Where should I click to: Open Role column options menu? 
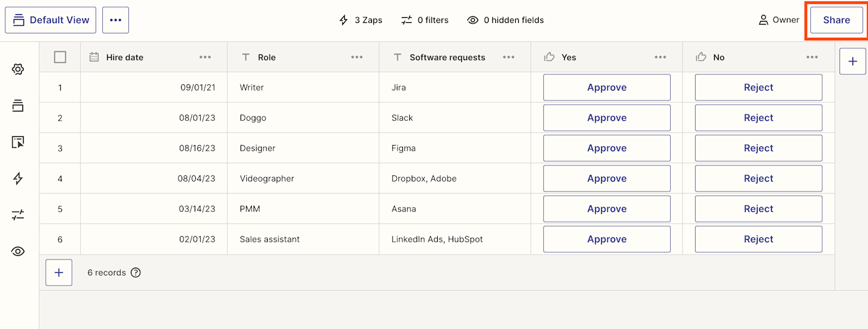357,57
